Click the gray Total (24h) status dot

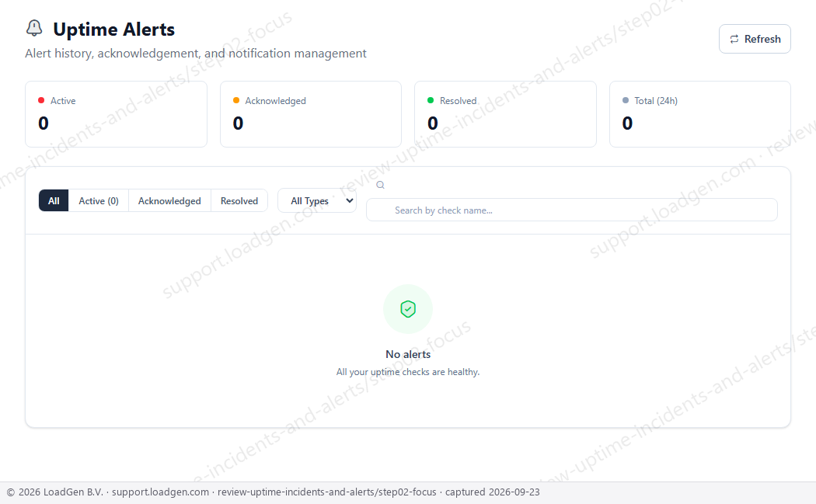click(626, 100)
